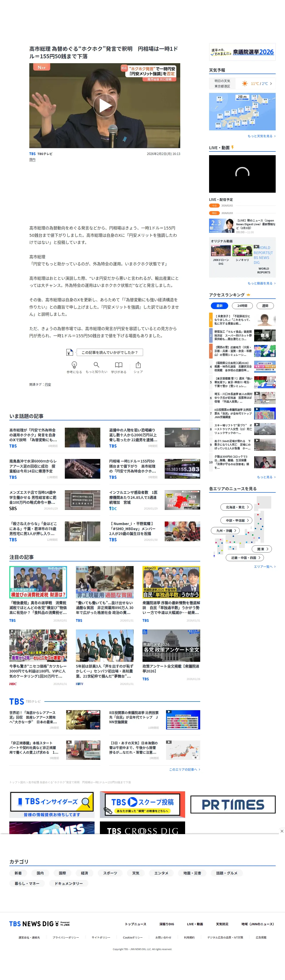
Task: Open the シノキャリ video thumbnail
Action: tap(242, 251)
